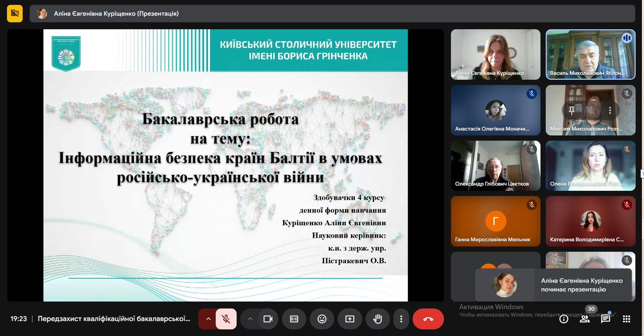Open bottom toolbar three-dot more options
Image resolution: width=644 pixels, height=336 pixels.
401,319
